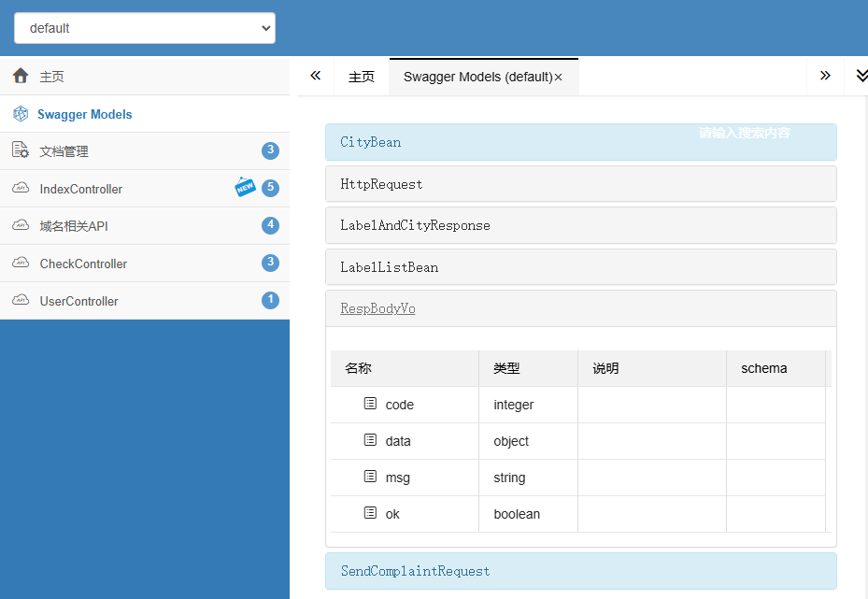Viewport: 868px width, 599px height.
Task: Click the IndexController cloud API icon
Action: pyautogui.click(x=21, y=189)
